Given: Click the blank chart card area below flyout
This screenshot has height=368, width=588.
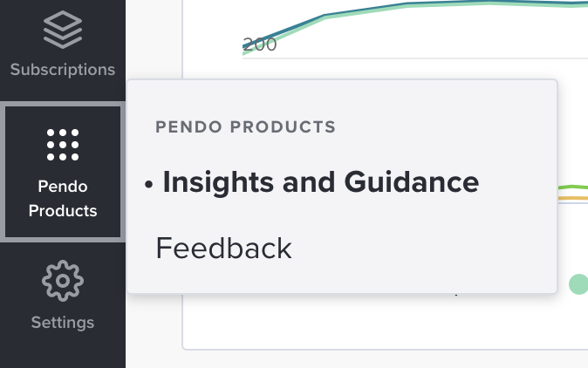Looking at the screenshot, I should (375, 321).
